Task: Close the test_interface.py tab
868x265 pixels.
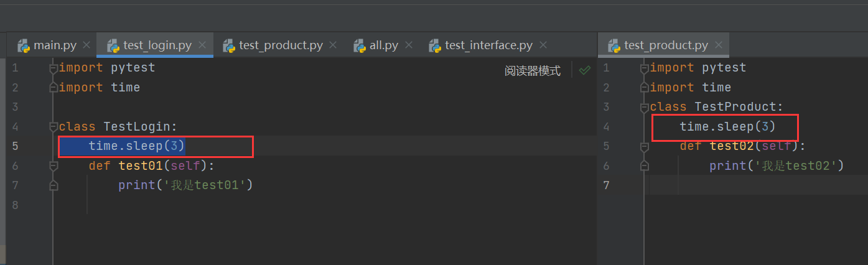Action: [543, 45]
